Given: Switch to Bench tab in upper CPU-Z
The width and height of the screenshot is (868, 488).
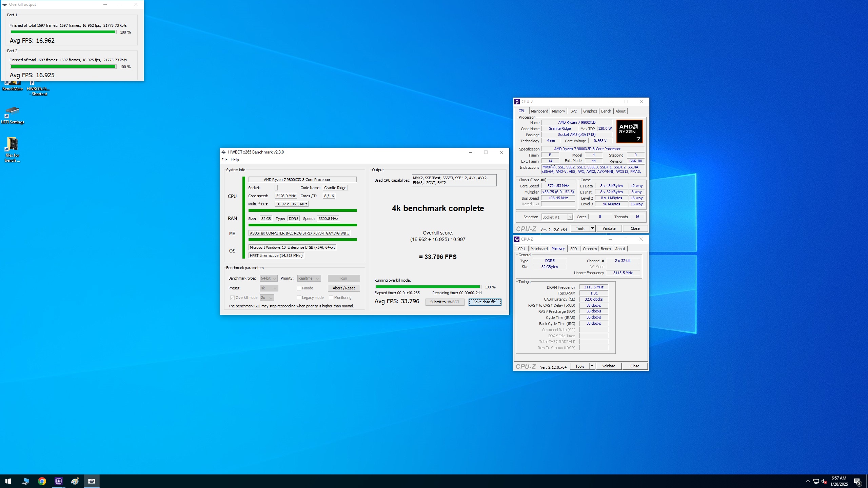Looking at the screenshot, I should click(x=606, y=111).
